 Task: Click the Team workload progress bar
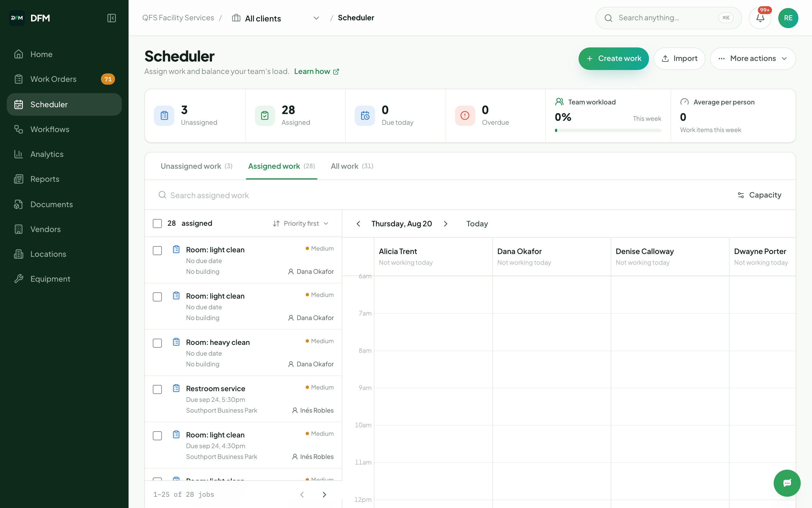608,130
